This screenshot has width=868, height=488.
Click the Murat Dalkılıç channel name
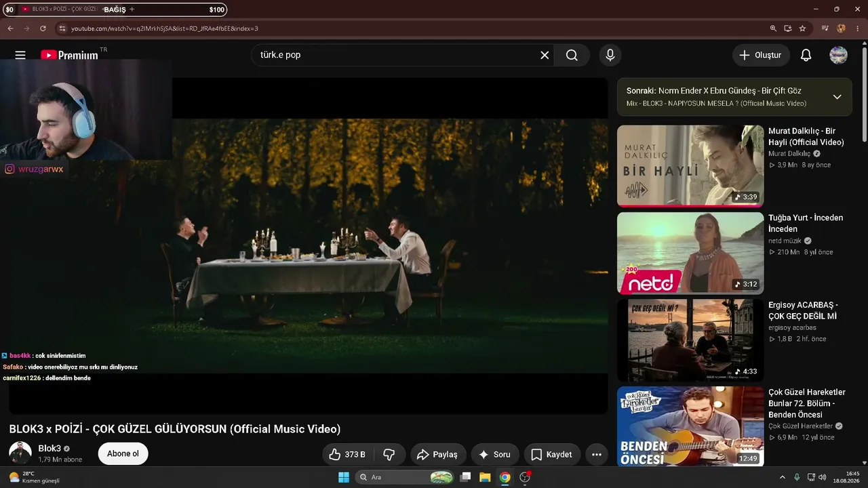[789, 154]
